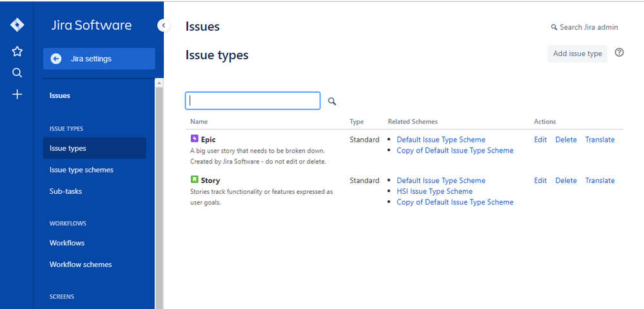This screenshot has width=644, height=309.
Task: Click Standard type in Epic row
Action: point(364,140)
